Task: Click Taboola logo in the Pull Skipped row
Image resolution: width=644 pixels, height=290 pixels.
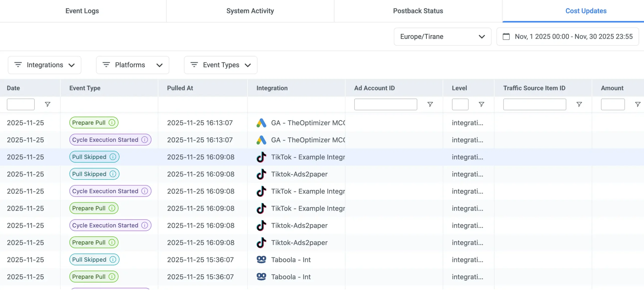Action: coord(261,259)
